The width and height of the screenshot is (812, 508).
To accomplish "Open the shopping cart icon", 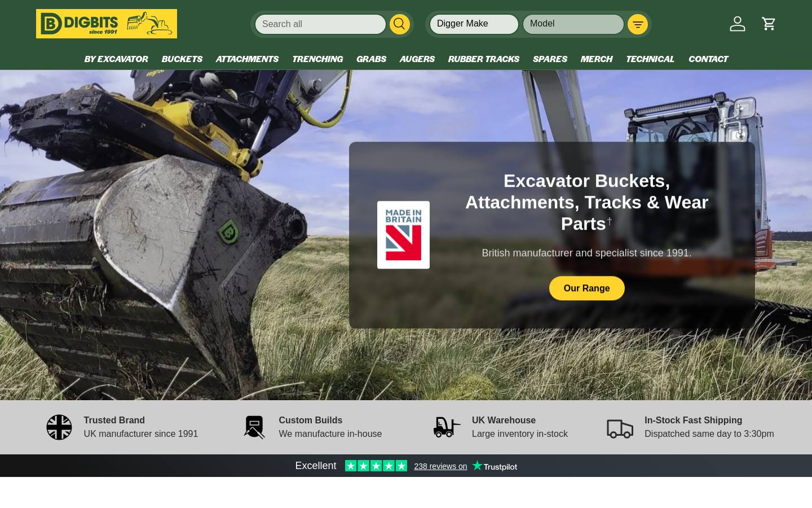I will [769, 24].
